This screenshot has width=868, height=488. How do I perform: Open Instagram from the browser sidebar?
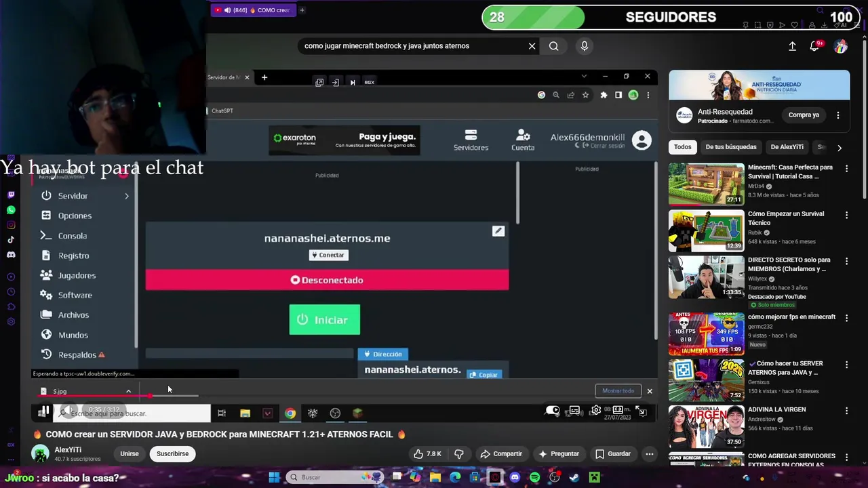click(x=11, y=225)
